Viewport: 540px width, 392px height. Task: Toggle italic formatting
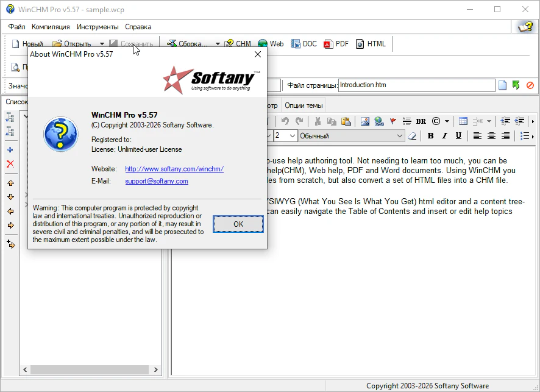[444, 136]
